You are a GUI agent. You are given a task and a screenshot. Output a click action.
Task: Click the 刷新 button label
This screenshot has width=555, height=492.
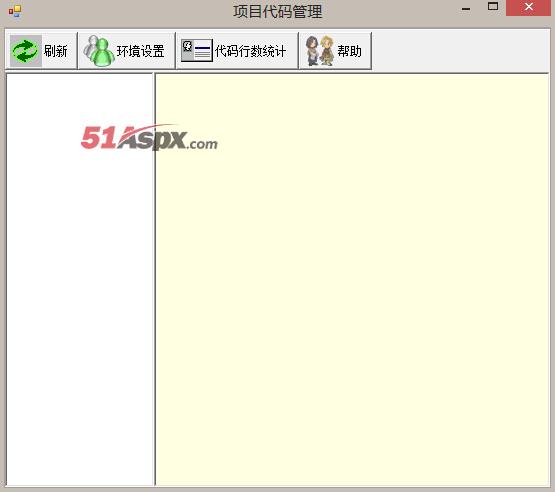(56, 51)
